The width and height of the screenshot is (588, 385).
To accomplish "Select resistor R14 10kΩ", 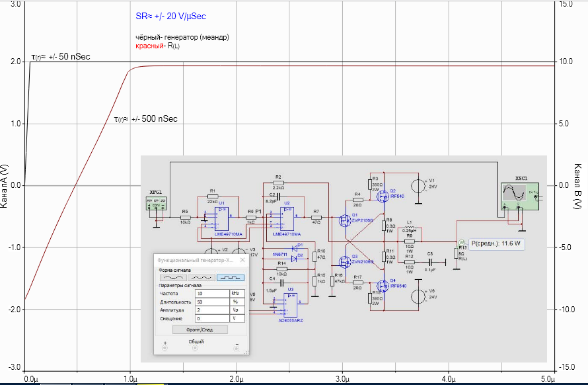I will tap(282, 269).
